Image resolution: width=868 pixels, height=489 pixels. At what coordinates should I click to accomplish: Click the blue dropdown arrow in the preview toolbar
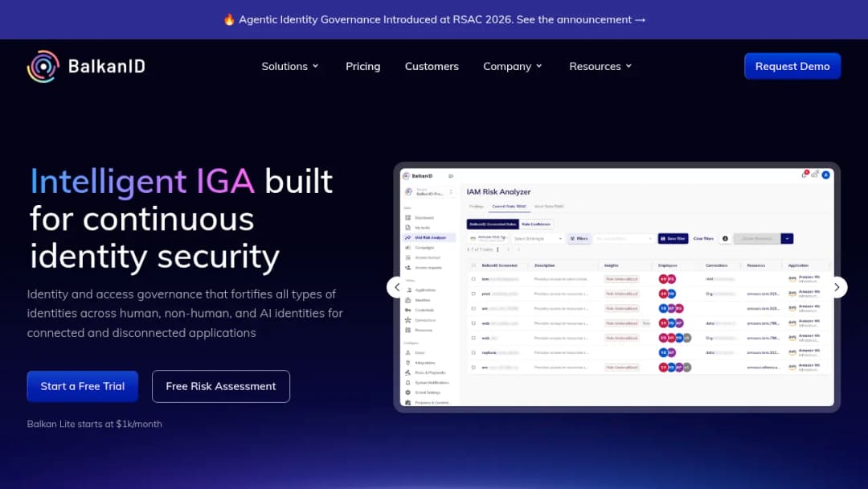pos(787,239)
